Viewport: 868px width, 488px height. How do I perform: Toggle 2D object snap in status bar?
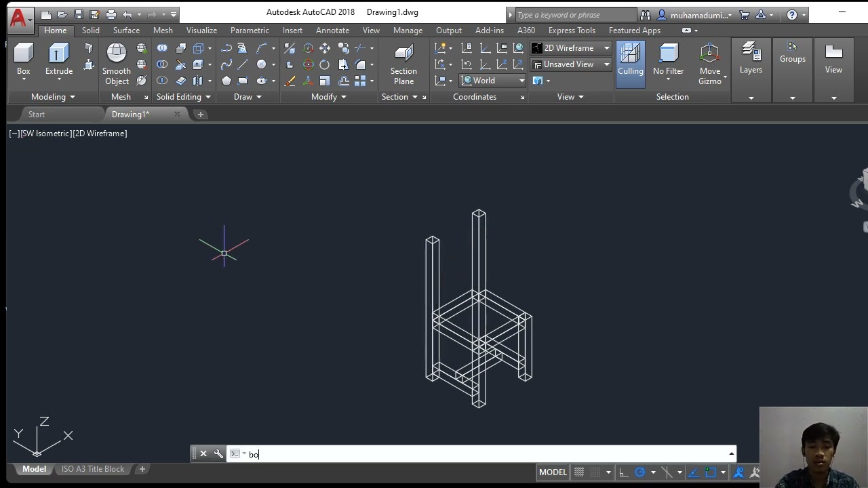point(710,472)
